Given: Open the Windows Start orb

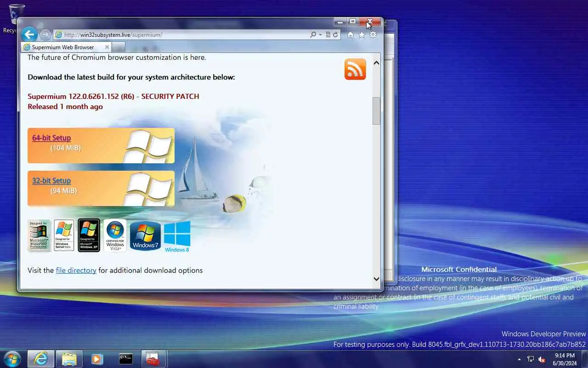Looking at the screenshot, I should click(x=12, y=359).
